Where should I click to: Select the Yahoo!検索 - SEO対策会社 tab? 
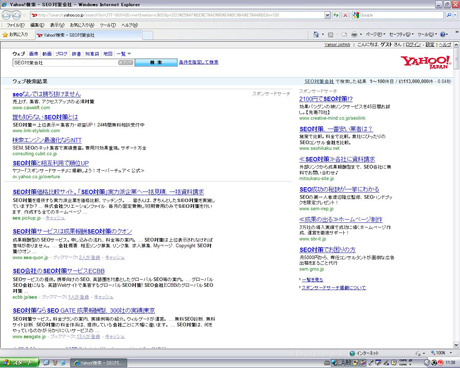[x=88, y=35]
